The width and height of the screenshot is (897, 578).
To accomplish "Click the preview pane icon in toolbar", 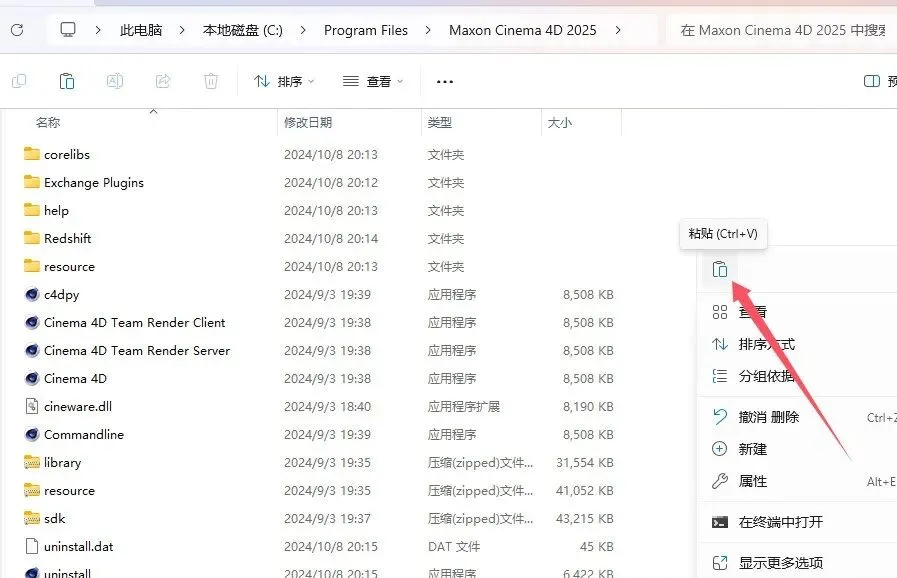I will click(x=872, y=81).
